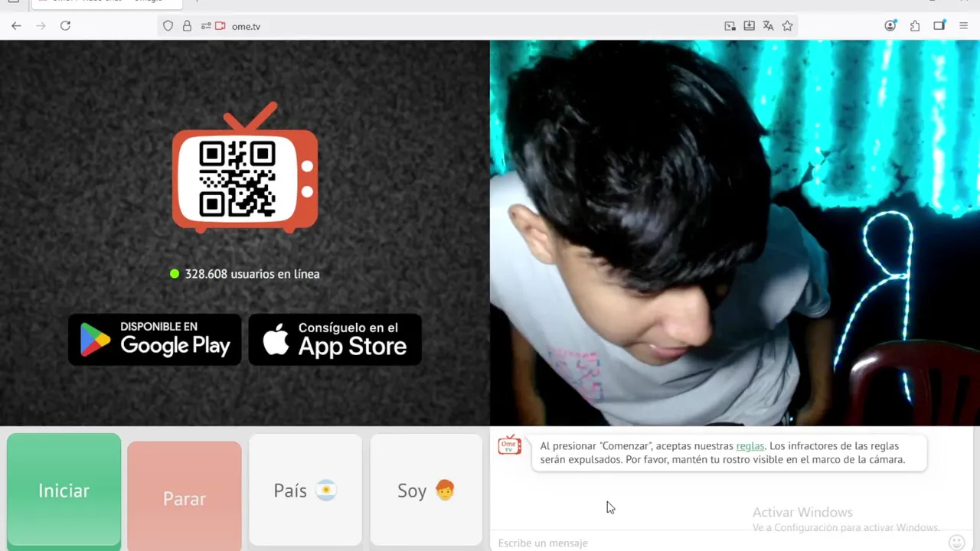980x551 pixels.
Task: Open the País country selector
Action: 305,491
